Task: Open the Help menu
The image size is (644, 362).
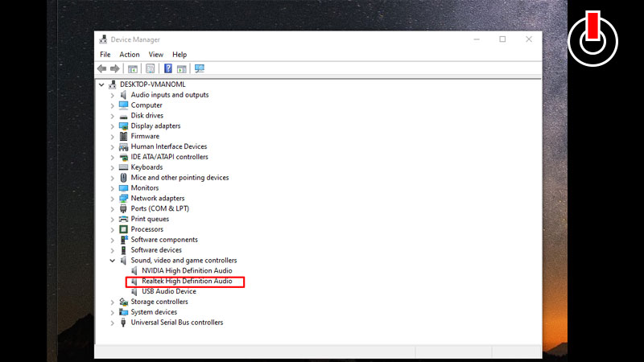Action: pos(180,54)
